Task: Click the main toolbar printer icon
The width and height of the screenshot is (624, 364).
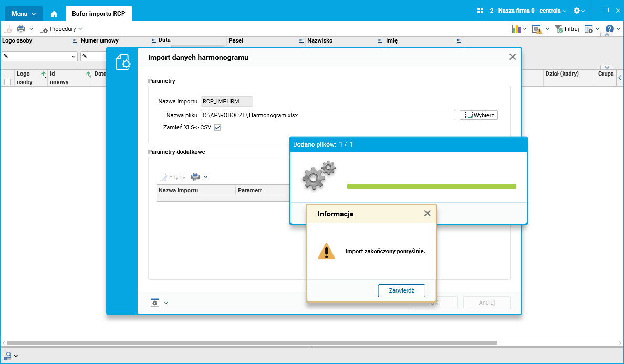Action: click(x=20, y=29)
